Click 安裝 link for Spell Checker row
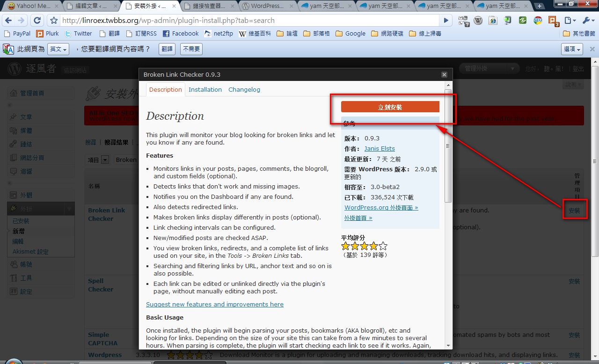Viewport: 599px width, 364px height. click(574, 281)
